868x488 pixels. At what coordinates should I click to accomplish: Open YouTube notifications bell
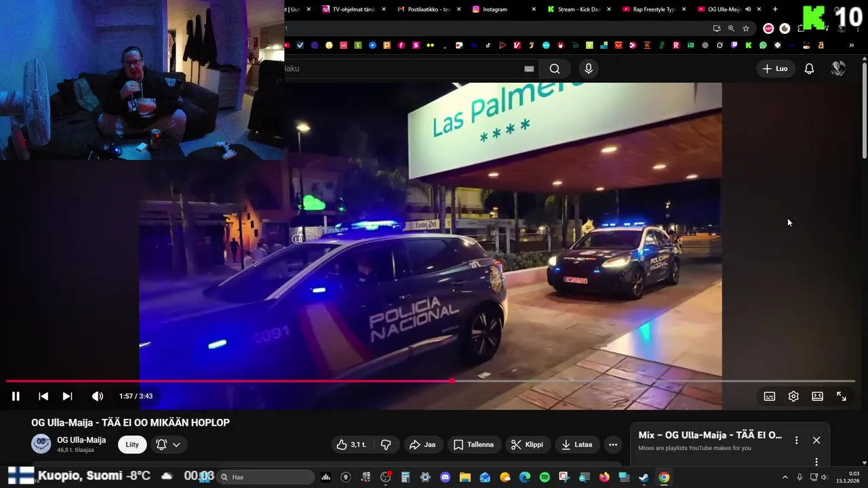809,68
